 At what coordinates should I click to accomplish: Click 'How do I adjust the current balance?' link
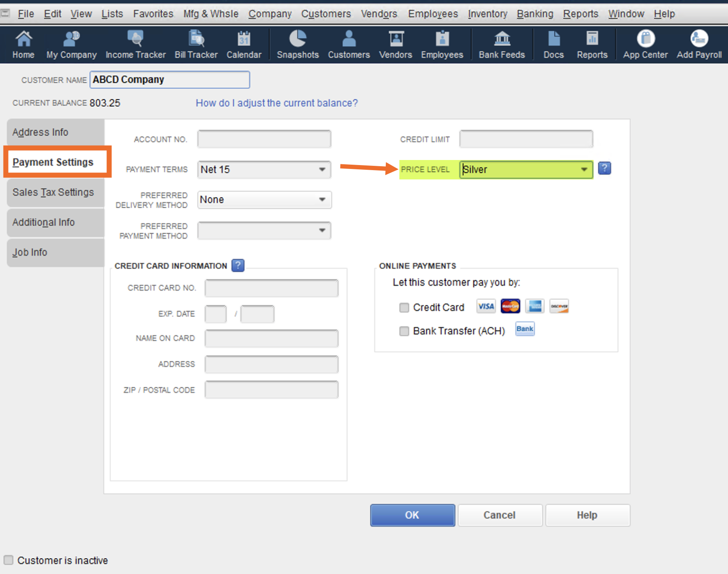[277, 103]
